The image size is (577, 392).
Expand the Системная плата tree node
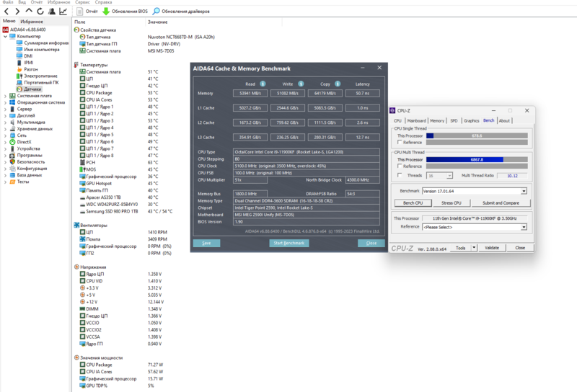[x=5, y=96]
